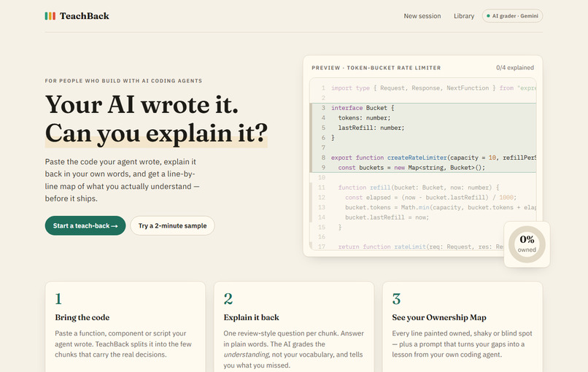Click the Start a teach-back button
This screenshot has height=372, width=588.
coord(85,225)
